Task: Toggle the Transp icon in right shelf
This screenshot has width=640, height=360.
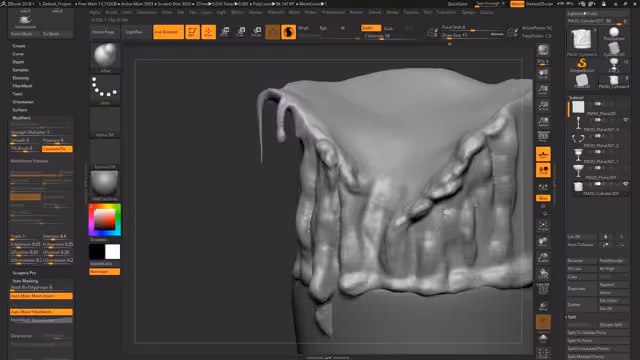Action: (543, 306)
